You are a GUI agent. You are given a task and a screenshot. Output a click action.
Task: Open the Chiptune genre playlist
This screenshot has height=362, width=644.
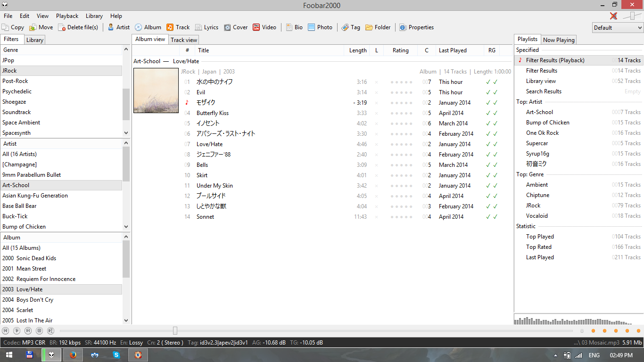[x=578, y=195]
